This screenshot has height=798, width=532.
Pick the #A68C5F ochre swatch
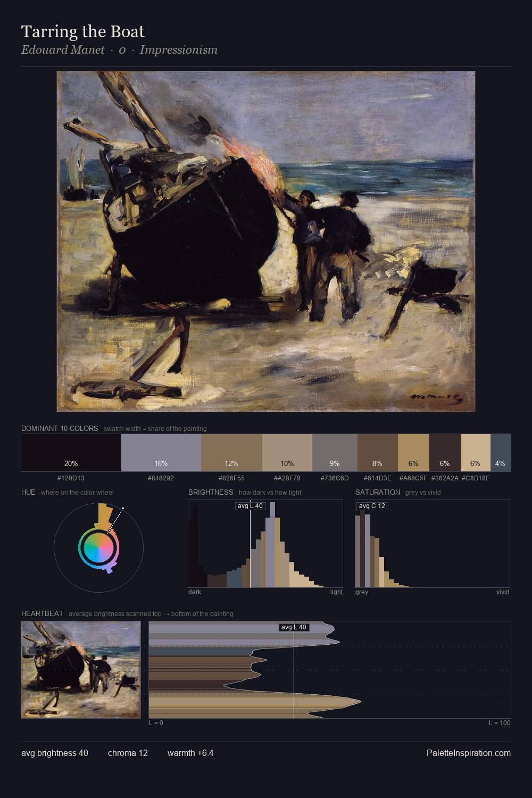(x=413, y=453)
